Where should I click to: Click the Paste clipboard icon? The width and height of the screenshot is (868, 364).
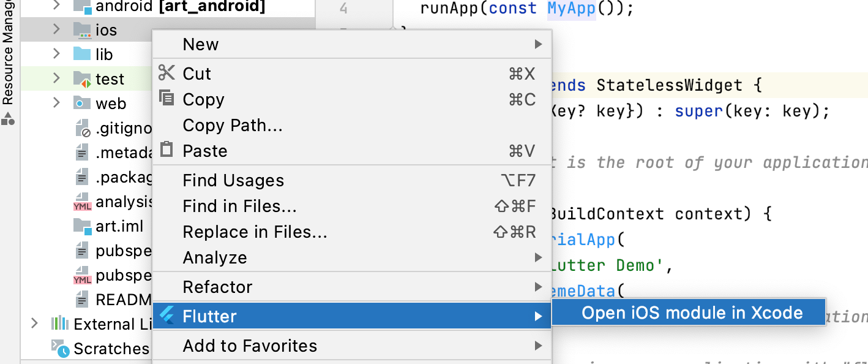pyautogui.click(x=166, y=150)
